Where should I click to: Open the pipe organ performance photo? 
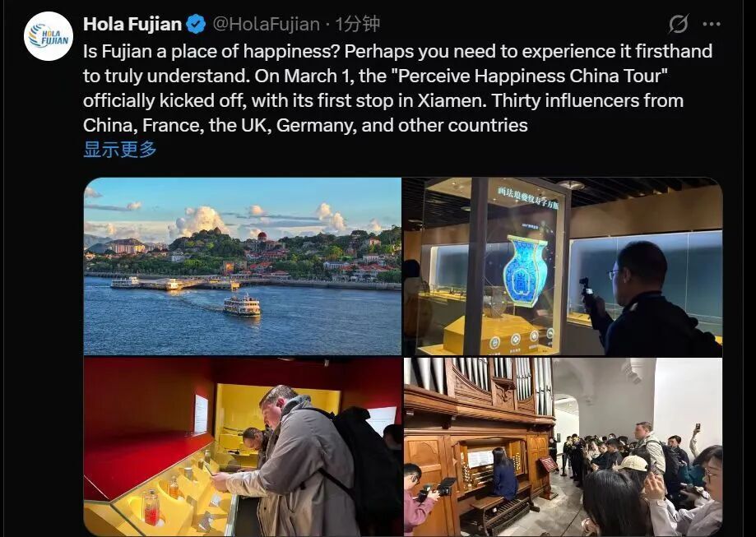click(x=563, y=447)
